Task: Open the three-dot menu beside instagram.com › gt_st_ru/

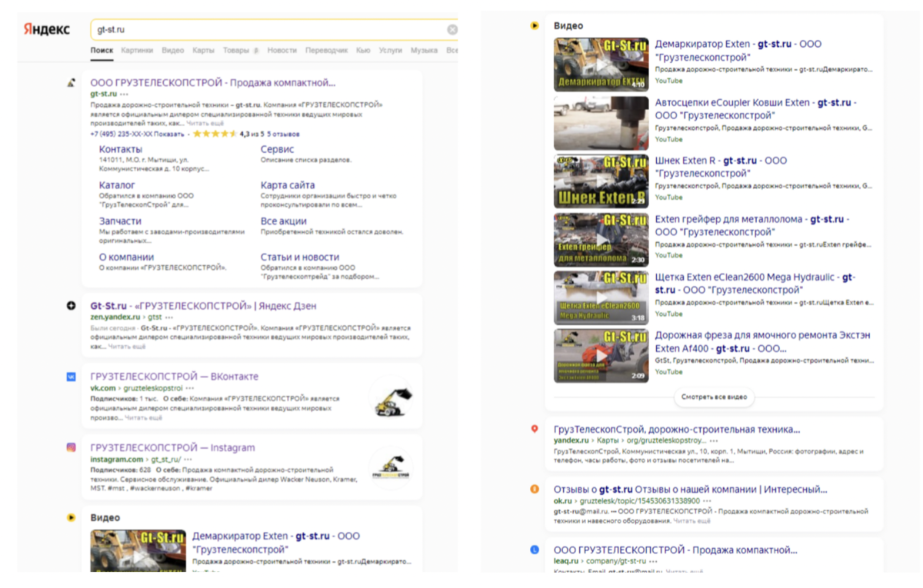Action: (x=188, y=459)
